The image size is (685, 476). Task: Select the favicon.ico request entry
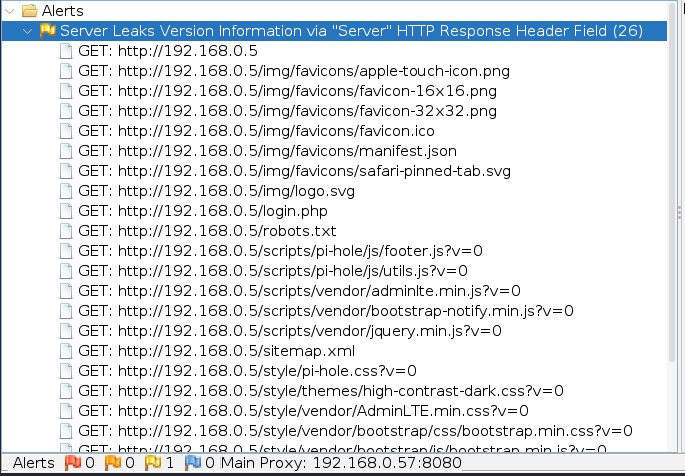[x=256, y=131]
